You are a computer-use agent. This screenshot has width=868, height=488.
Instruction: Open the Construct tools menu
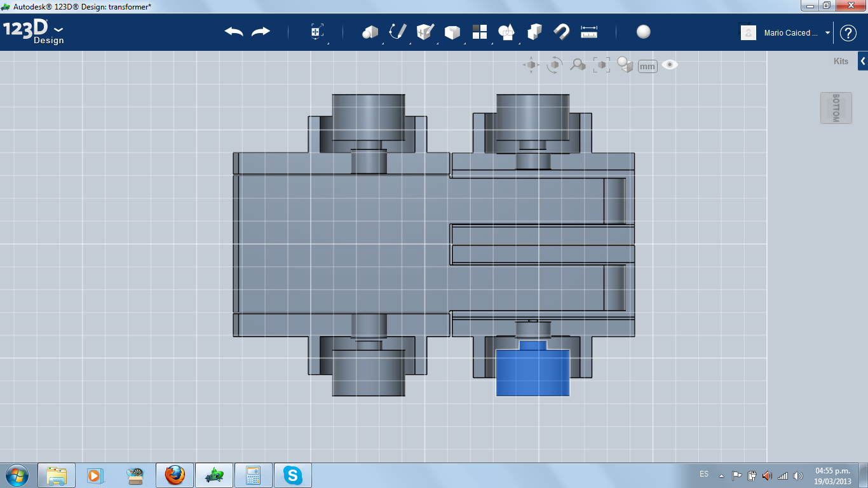click(425, 32)
